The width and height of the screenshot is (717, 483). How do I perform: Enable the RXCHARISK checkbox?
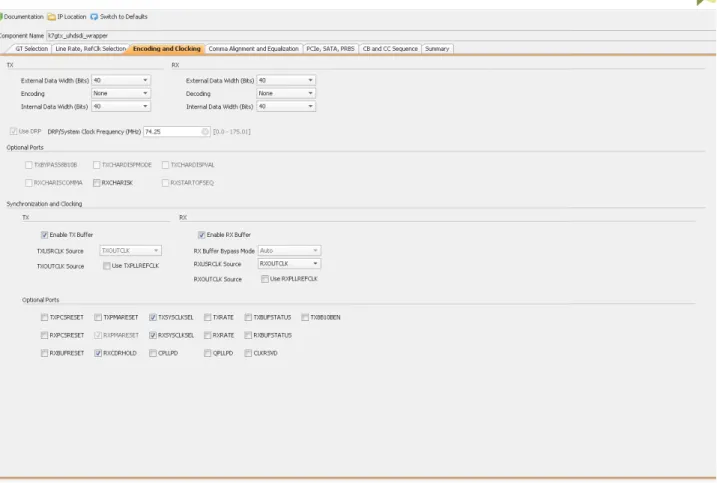pyautogui.click(x=96, y=183)
